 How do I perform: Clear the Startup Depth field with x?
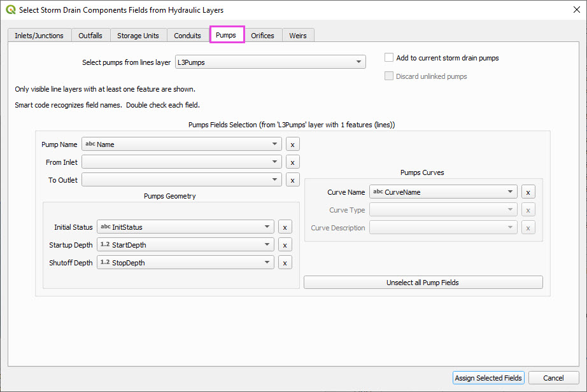pyautogui.click(x=285, y=245)
